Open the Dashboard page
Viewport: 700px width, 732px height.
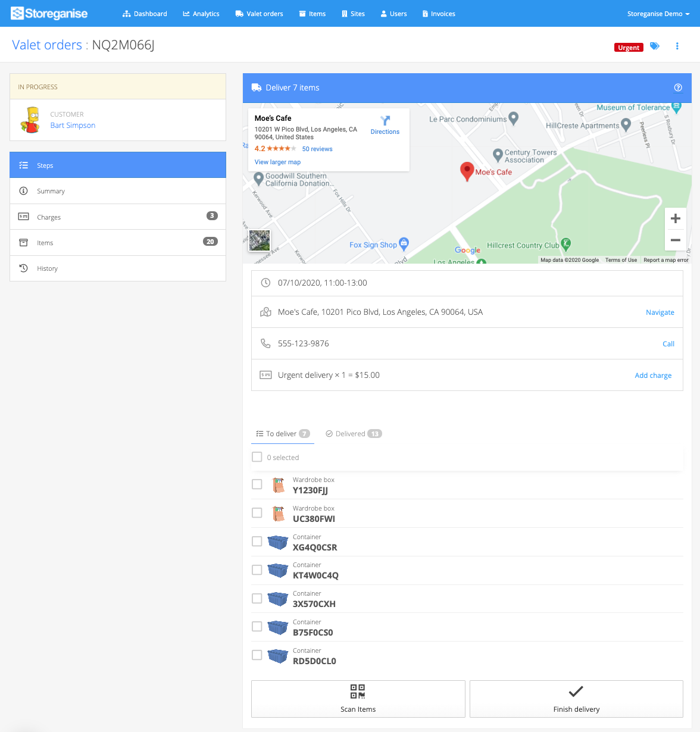point(145,14)
